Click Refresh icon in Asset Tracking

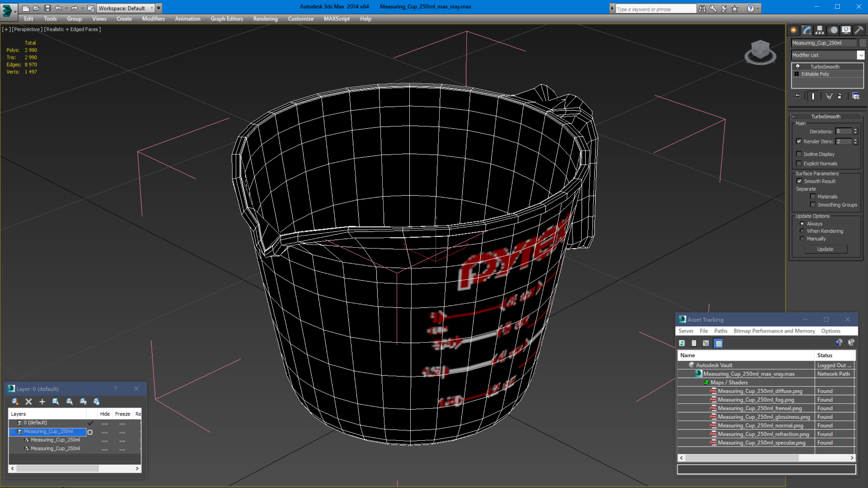point(682,343)
